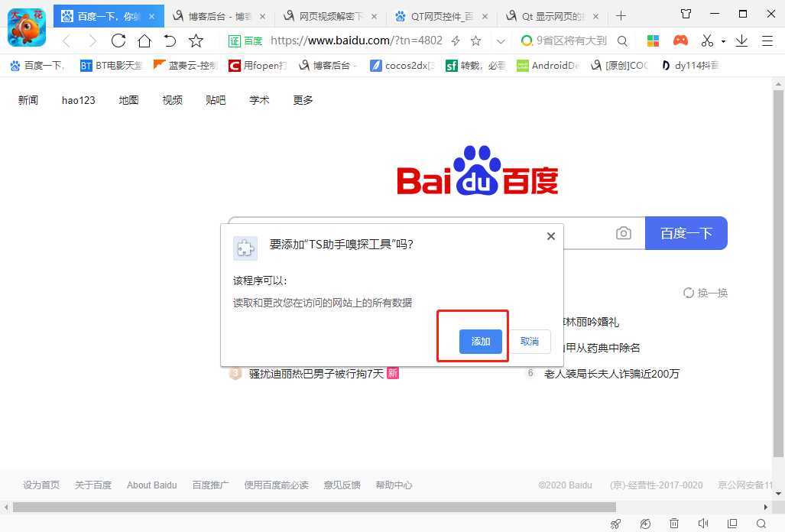785x532 pixels.
Task: Click the zoom magnifier in status bar
Action: [x=761, y=524]
